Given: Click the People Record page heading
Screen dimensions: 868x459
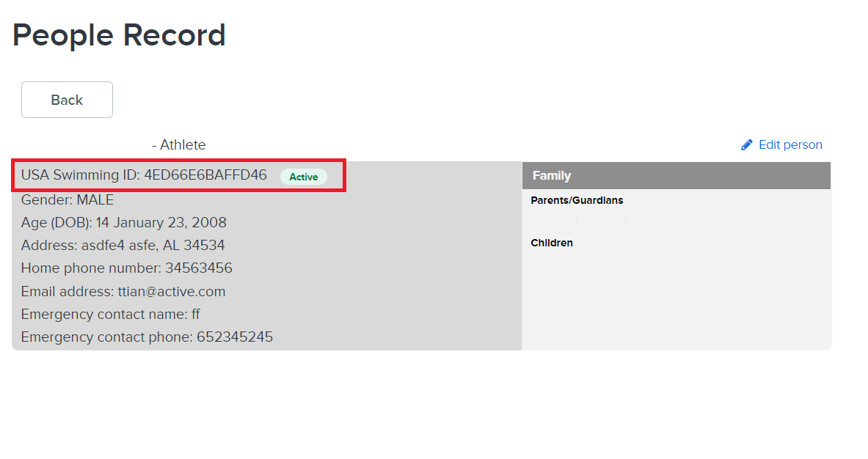Looking at the screenshot, I should (119, 35).
